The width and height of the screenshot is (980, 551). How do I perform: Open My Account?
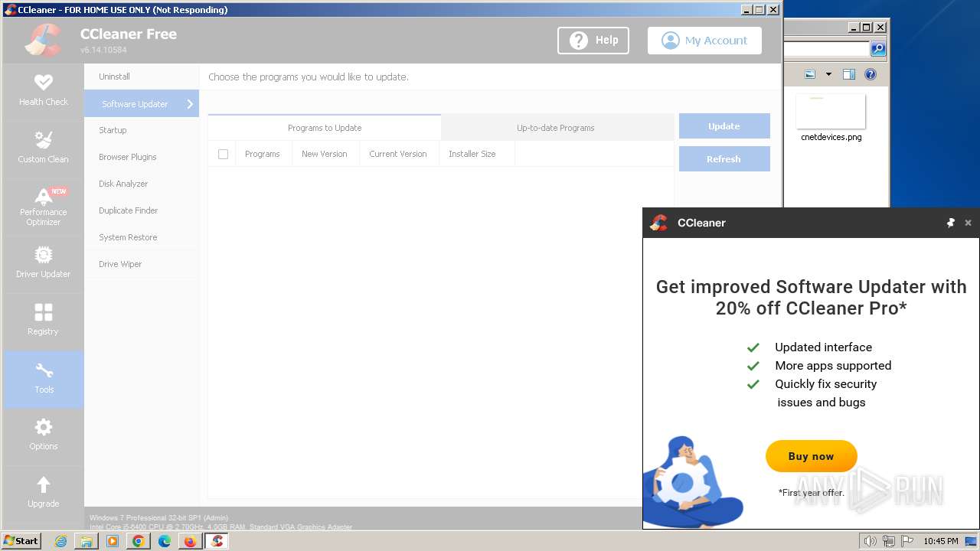pos(704,41)
